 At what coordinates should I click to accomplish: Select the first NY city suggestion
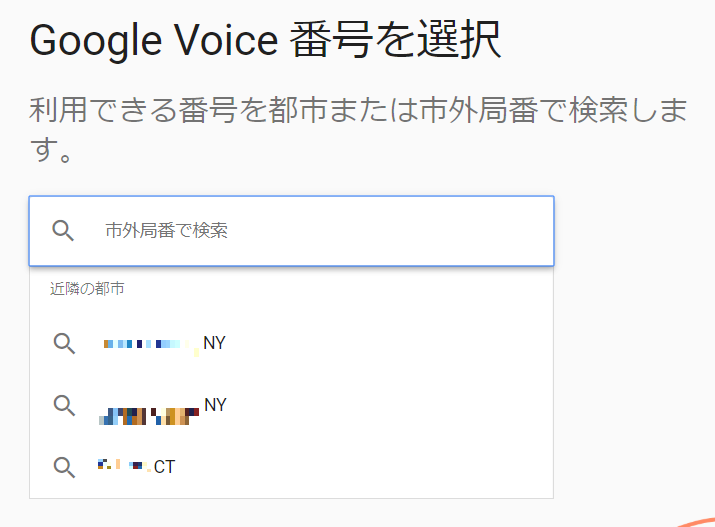point(291,343)
